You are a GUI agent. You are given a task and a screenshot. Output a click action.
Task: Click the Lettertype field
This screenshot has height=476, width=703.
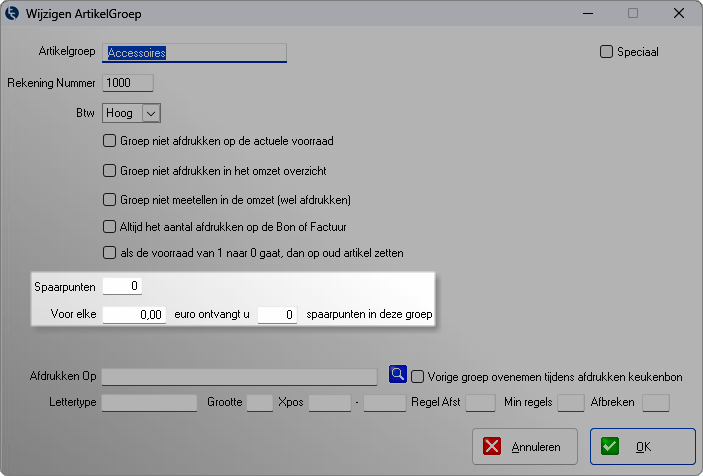149,403
